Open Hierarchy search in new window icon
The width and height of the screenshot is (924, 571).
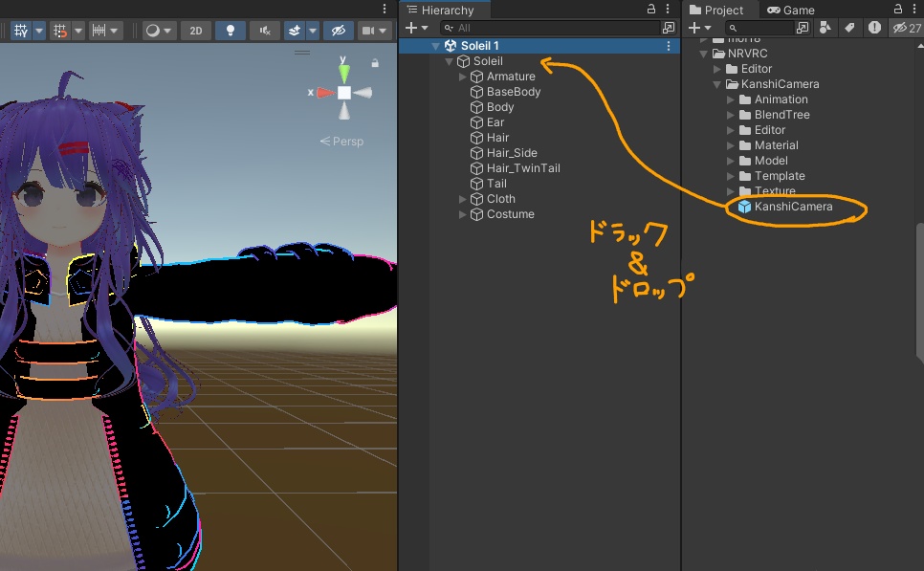(x=669, y=28)
